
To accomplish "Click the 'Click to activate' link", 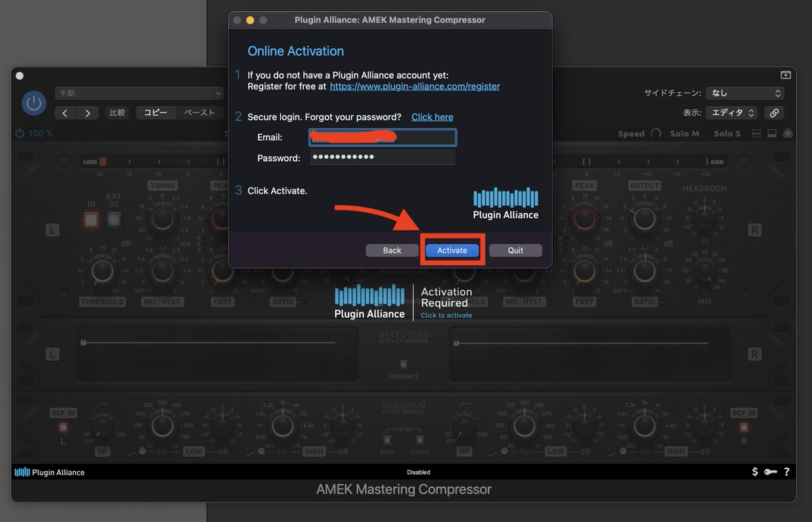I will click(x=446, y=316).
